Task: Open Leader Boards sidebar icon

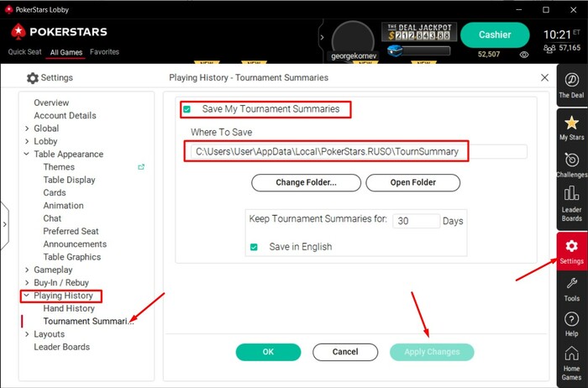Action: 571,203
